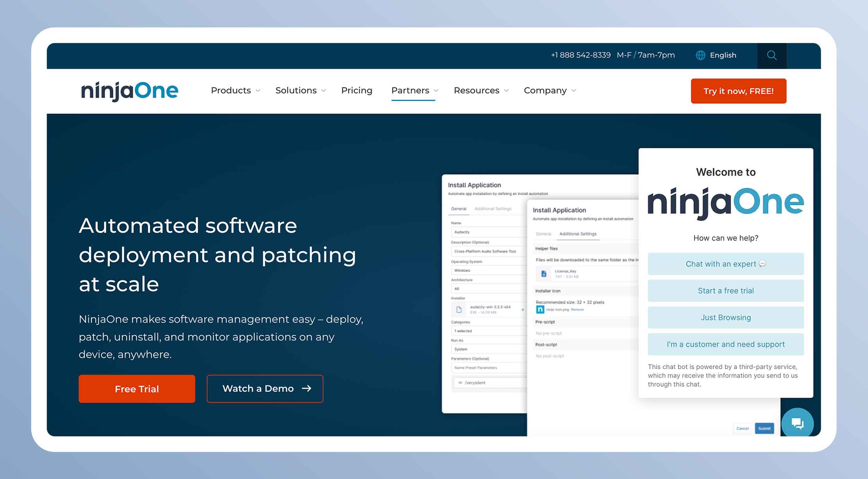Click the globe language icon
868x479 pixels.
point(700,55)
